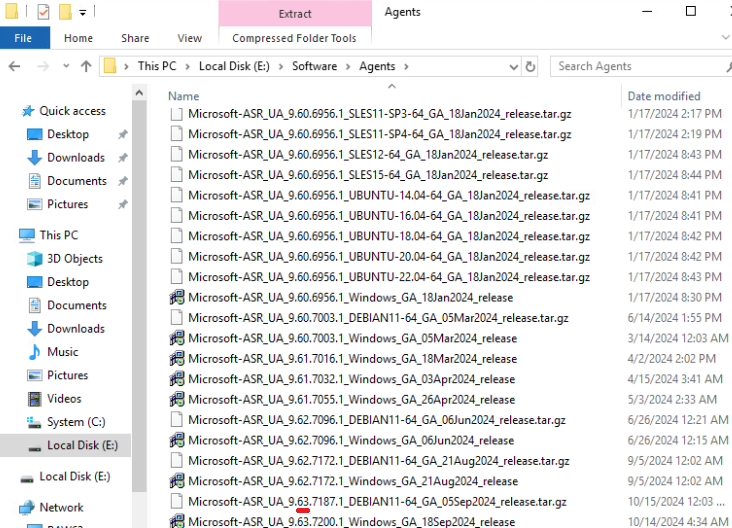Image resolution: width=732 pixels, height=528 pixels.
Task: Select the 9.63.7187.1 DEBIAN11-64 05Sep2024 tar.gz file
Action: [x=377, y=501]
